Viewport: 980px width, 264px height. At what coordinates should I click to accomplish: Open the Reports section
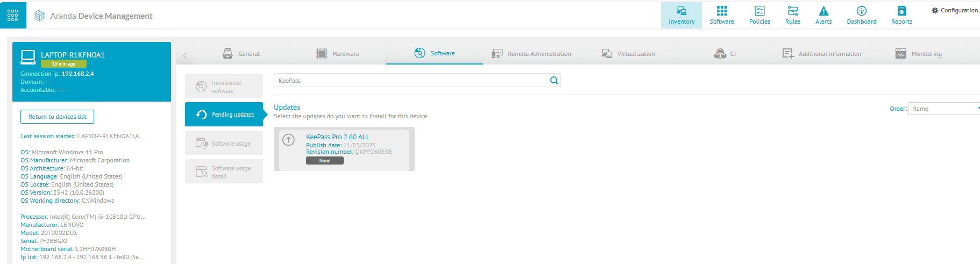coord(901,16)
